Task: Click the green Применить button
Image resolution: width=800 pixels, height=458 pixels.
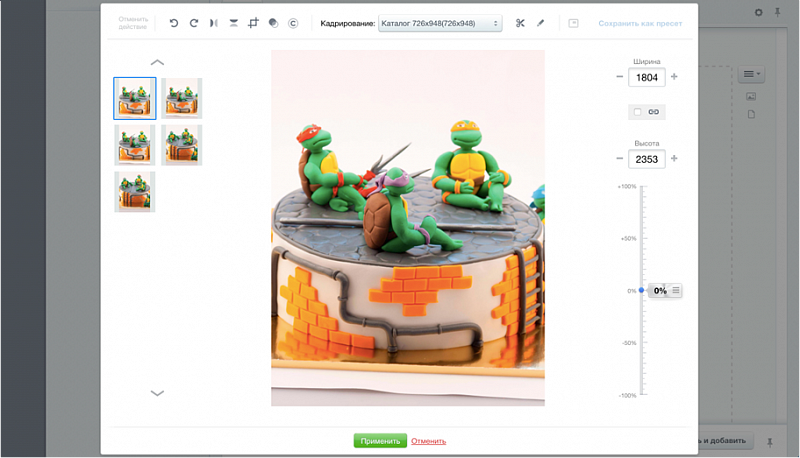Action: tap(380, 441)
